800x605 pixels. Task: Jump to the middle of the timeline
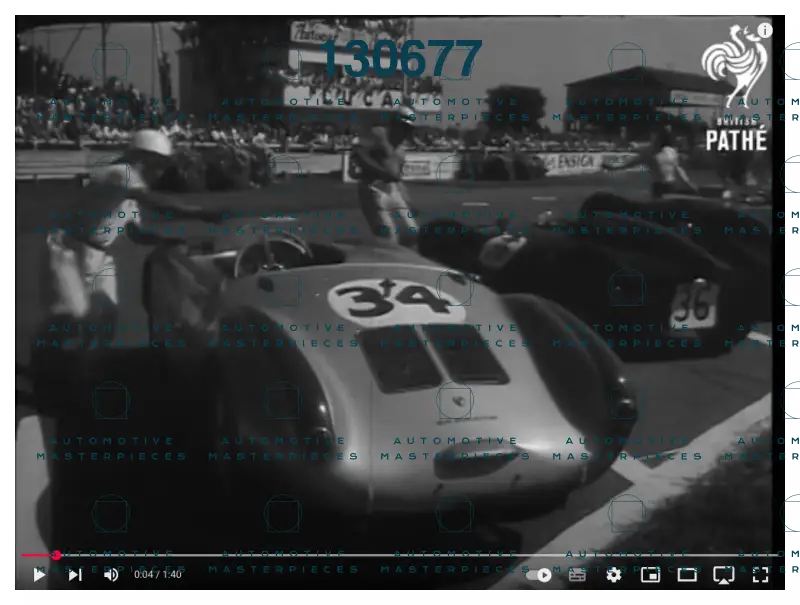click(400, 555)
